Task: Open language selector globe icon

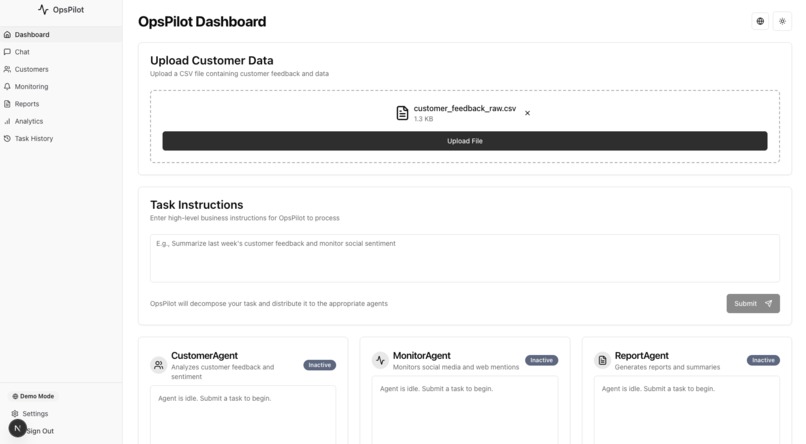Action: pyautogui.click(x=760, y=21)
